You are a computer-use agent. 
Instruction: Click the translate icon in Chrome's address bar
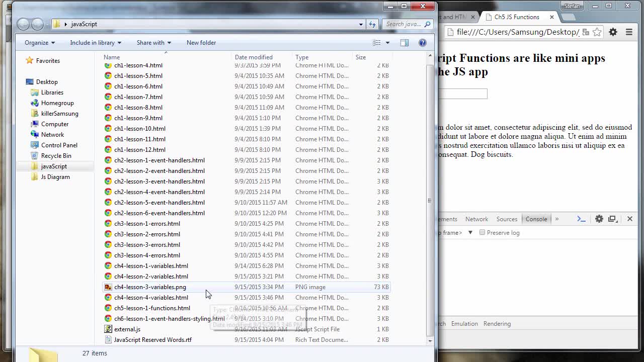tap(586, 32)
